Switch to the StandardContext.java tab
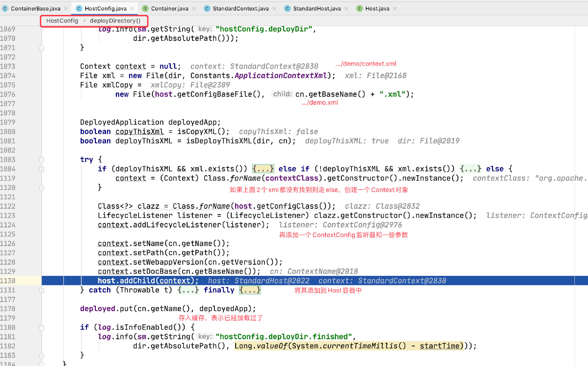 coord(240,8)
